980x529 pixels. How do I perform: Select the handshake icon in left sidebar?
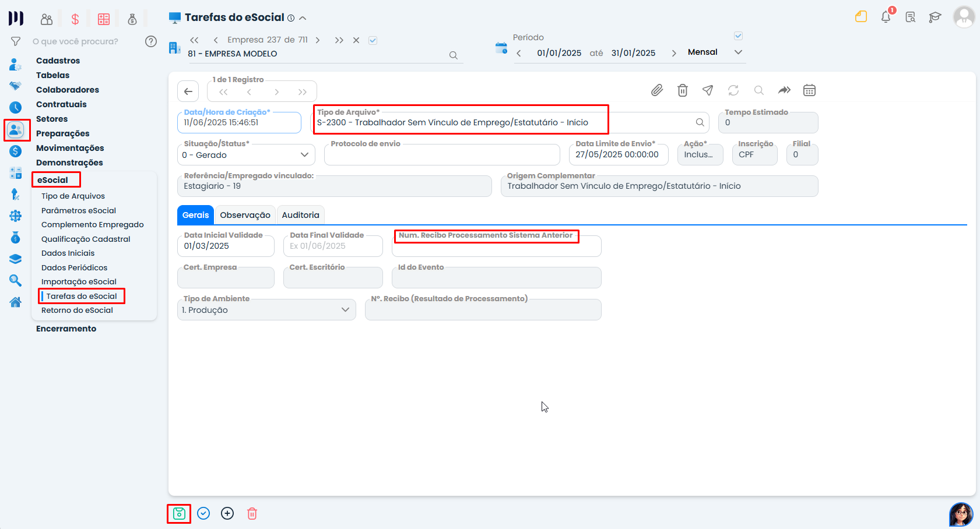(x=16, y=86)
